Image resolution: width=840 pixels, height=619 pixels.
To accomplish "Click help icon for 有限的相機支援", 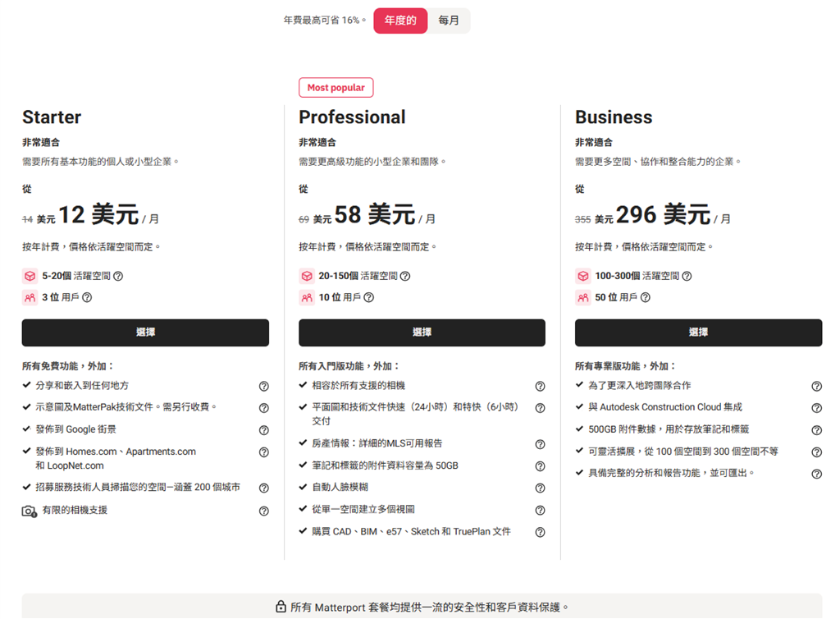I will click(264, 511).
